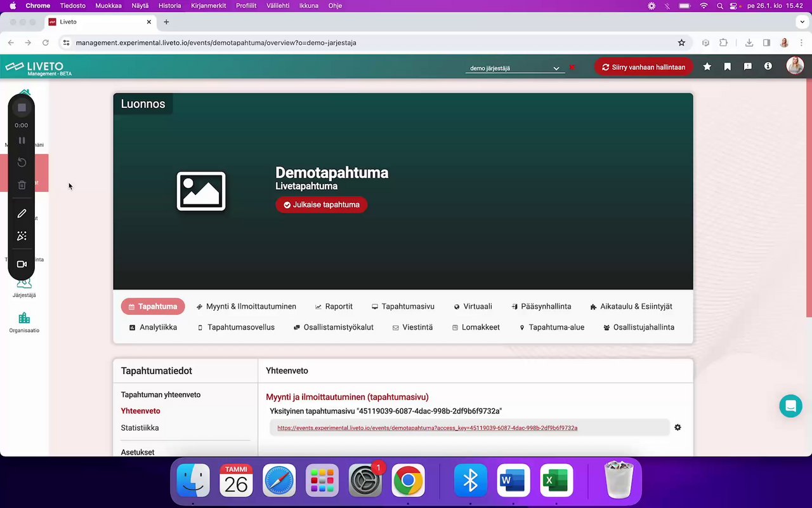Open the private event page URL link
This screenshot has height=508, width=812.
pyautogui.click(x=427, y=428)
